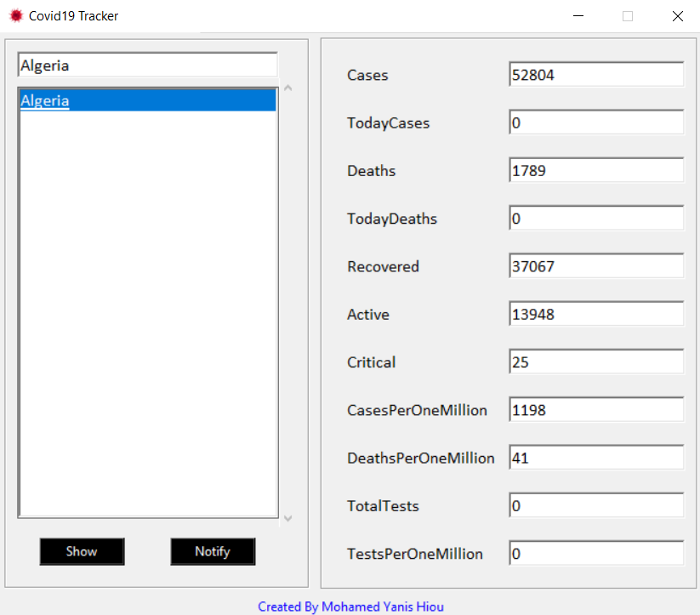Viewport: 700px width, 615px height.
Task: Minimize the Covid19 Tracker window
Action: coord(578,15)
